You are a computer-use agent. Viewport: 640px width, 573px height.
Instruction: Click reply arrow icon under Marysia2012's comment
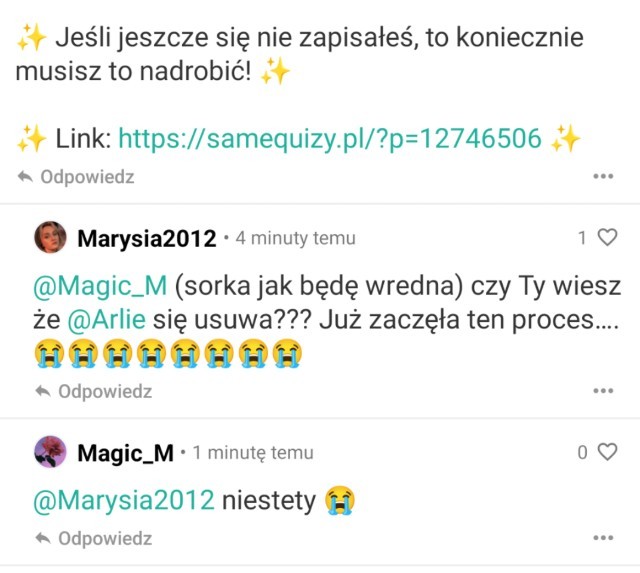point(43,391)
